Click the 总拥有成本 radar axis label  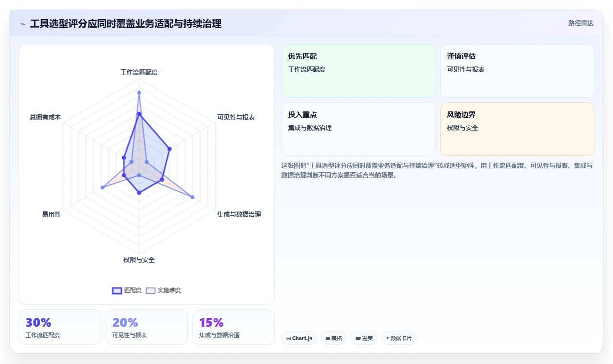click(x=45, y=117)
